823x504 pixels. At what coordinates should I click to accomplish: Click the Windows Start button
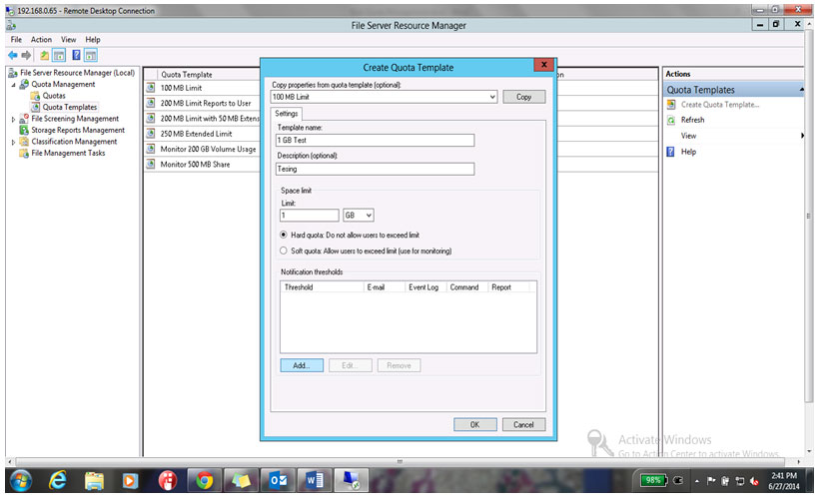pos(21,480)
